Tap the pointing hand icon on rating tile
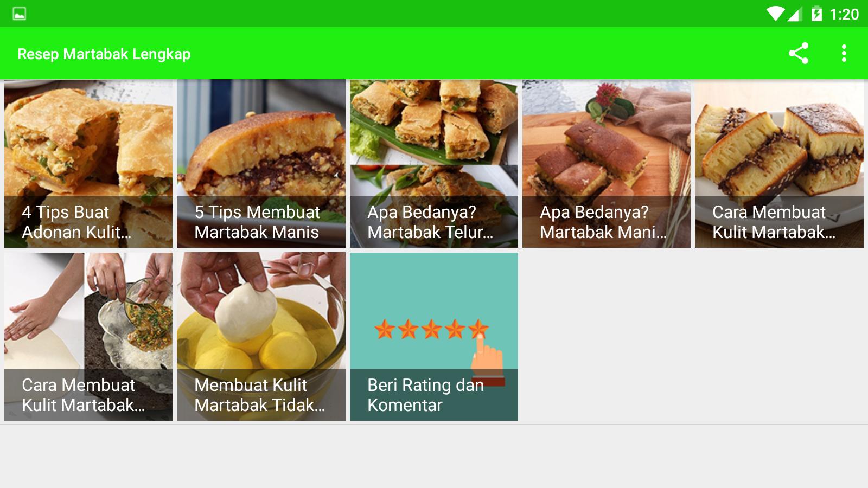The image size is (868, 488). pyautogui.click(x=487, y=358)
